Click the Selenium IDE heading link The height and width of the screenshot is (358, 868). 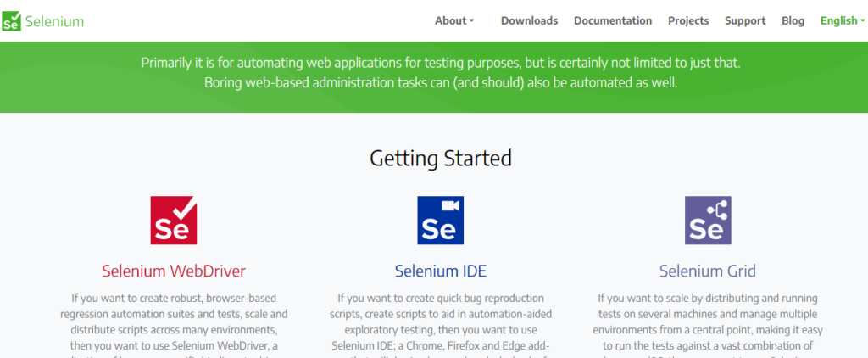pyautogui.click(x=441, y=271)
